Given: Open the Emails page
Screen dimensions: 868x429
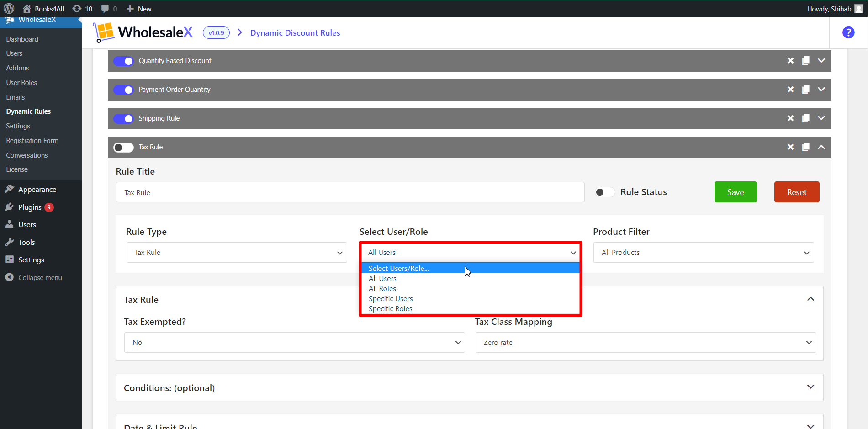Looking at the screenshot, I should pyautogui.click(x=16, y=97).
